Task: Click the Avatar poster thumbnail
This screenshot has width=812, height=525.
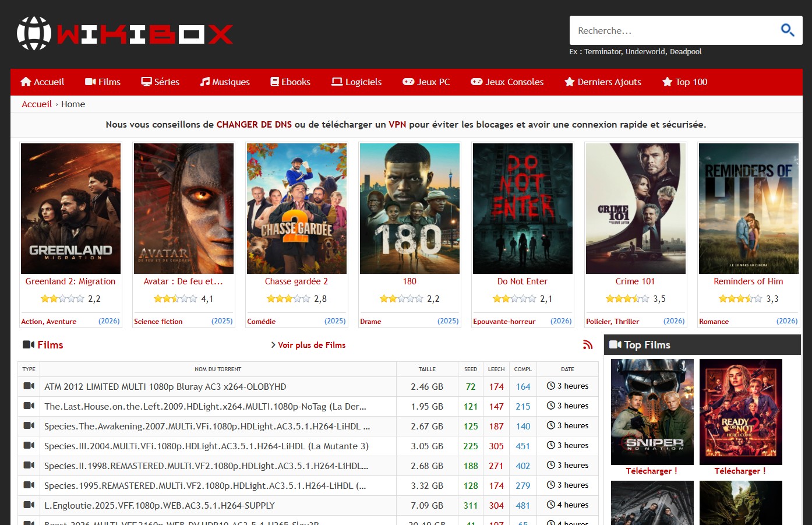Action: coord(183,209)
